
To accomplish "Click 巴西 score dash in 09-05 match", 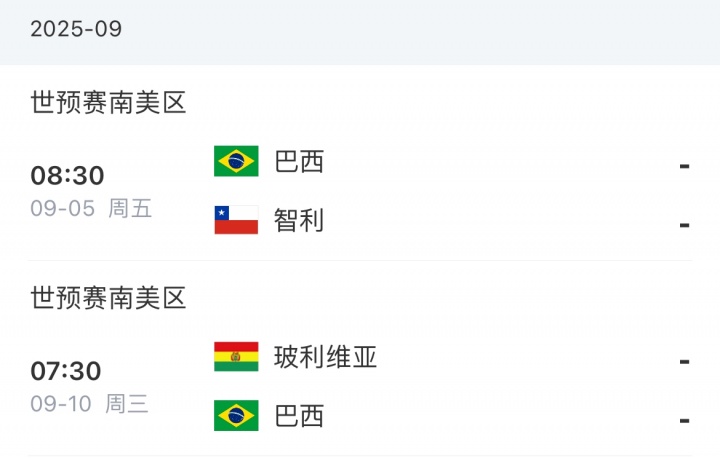I will (x=684, y=166).
